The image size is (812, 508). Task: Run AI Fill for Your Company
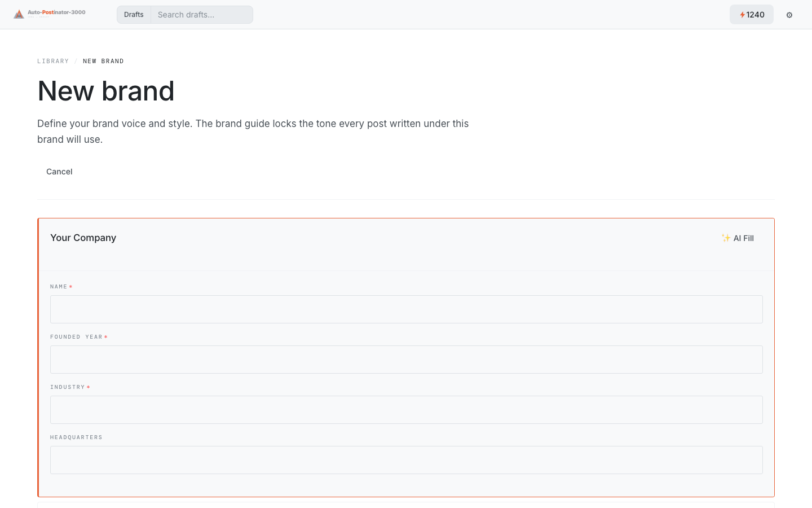[x=738, y=238]
